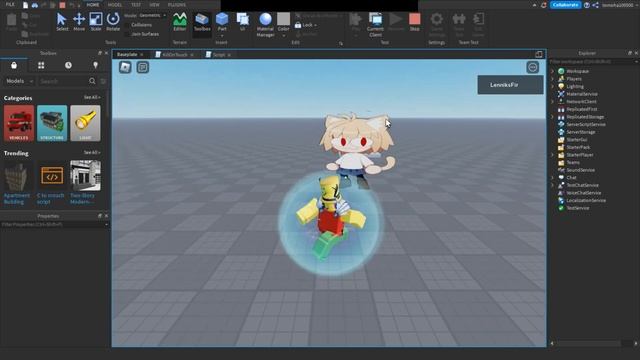This screenshot has width=640, height=360.
Task: Expand the Players tree node
Action: pos(553,79)
